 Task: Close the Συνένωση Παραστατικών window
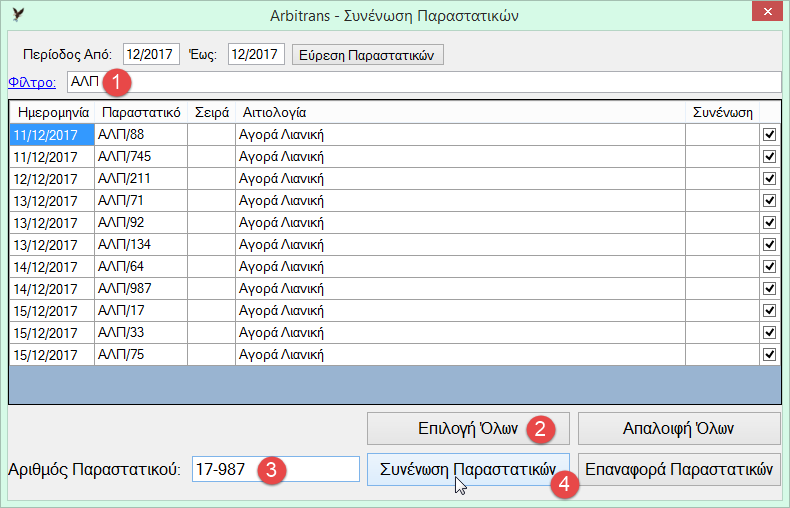767,12
